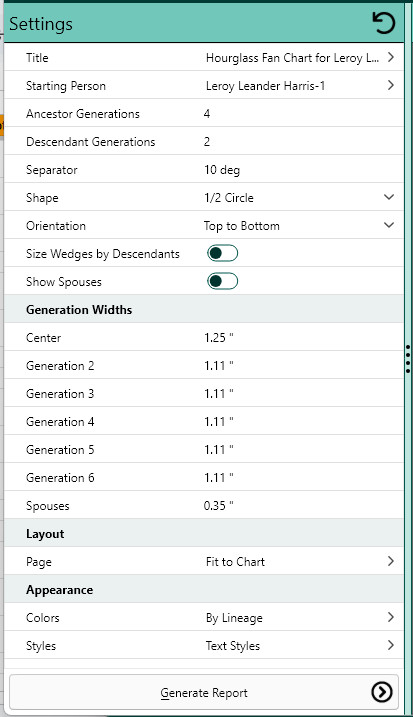Click the reset settings circular arrow icon

[383, 23]
